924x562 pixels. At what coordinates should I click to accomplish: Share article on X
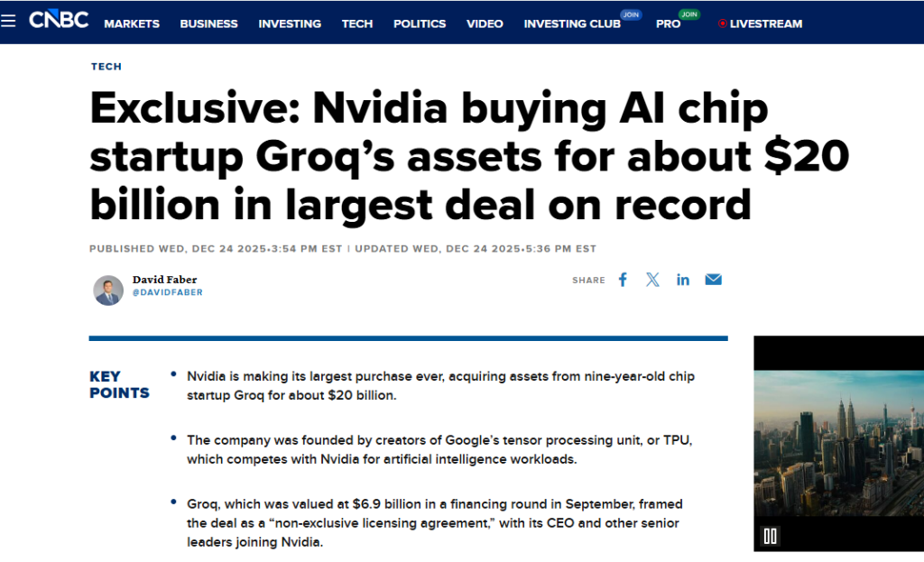click(652, 280)
